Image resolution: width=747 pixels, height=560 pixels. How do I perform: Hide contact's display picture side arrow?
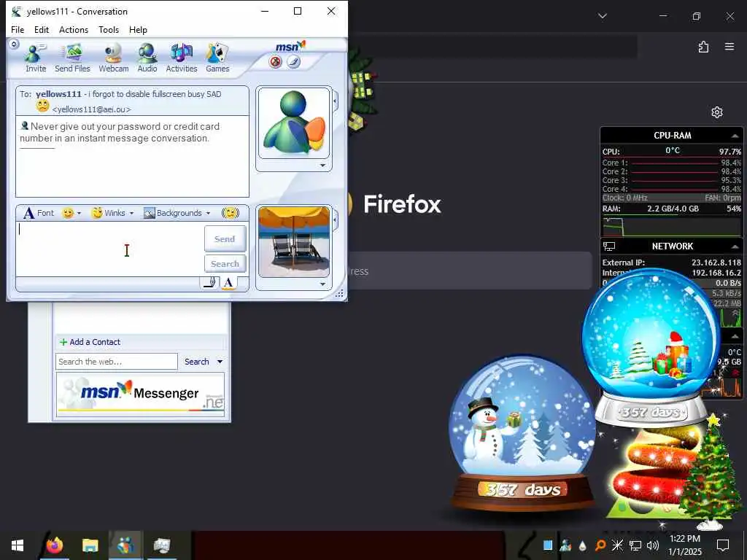point(336,101)
